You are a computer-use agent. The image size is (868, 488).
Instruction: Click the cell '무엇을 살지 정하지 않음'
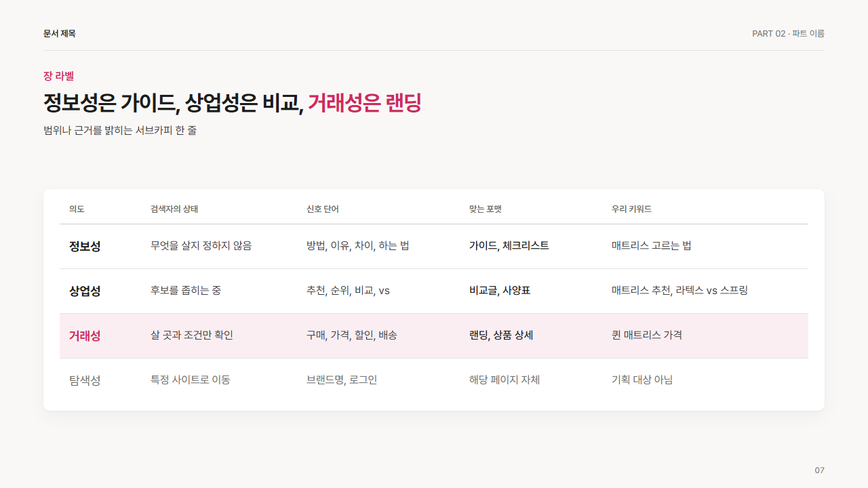[201, 246]
